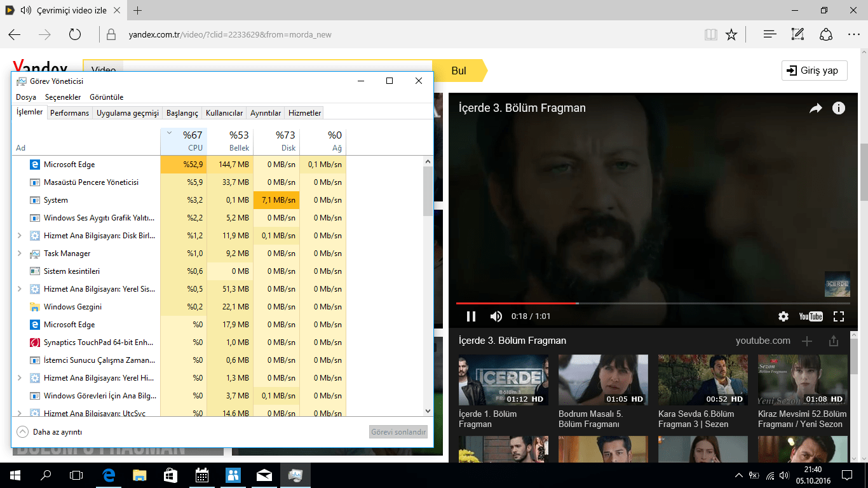This screenshot has width=868, height=488.
Task: Open the Windows Start menu
Action: (15, 475)
